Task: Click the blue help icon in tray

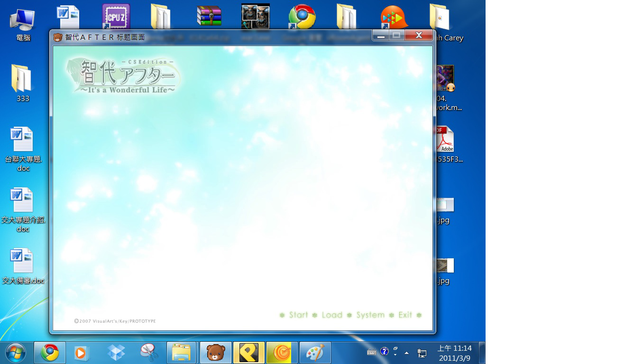Action: [385, 352]
